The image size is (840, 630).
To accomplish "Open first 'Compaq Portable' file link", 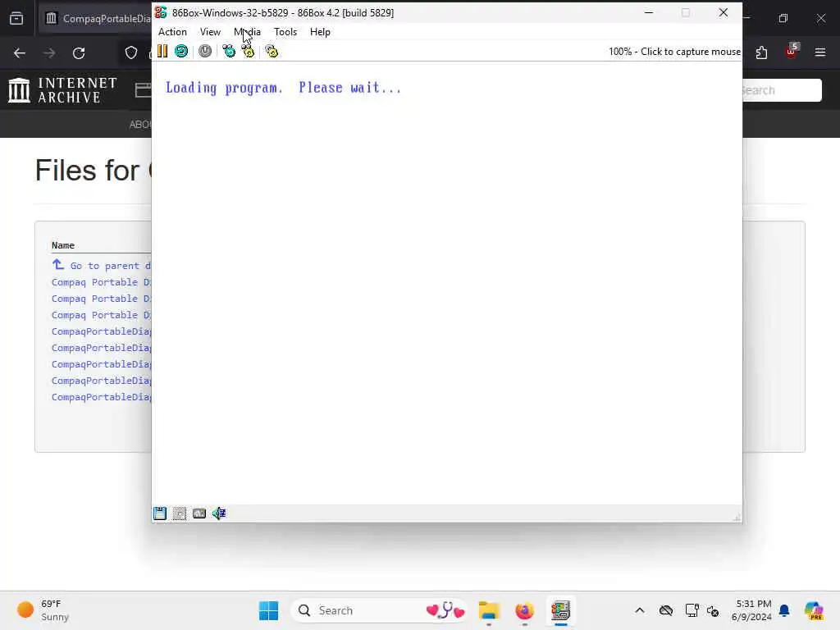I will [x=101, y=282].
